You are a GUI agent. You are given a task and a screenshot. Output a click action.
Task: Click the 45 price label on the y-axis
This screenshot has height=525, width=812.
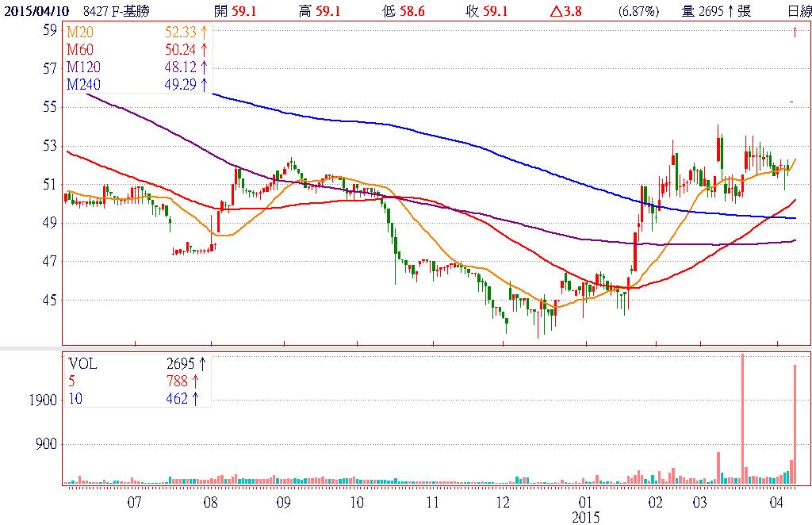point(49,300)
